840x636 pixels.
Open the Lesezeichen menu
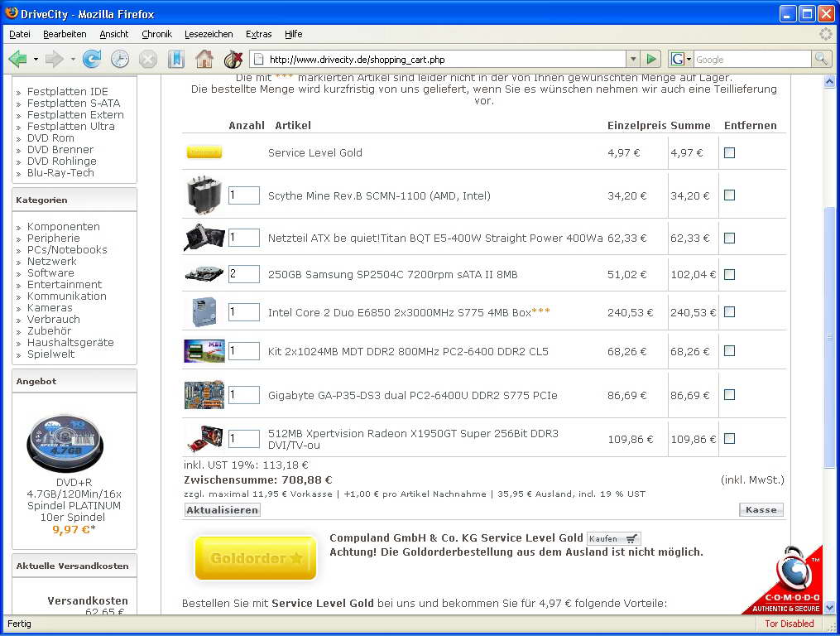(x=209, y=34)
